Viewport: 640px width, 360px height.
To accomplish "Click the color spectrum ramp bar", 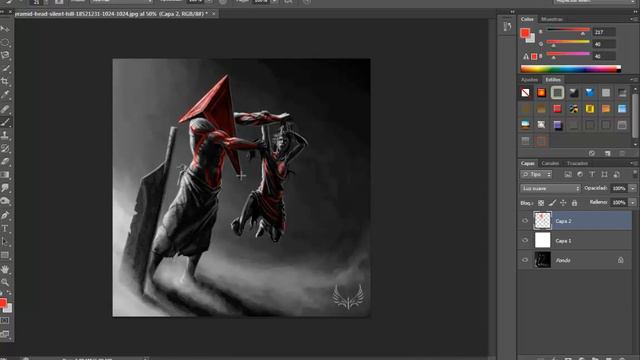I will click(x=570, y=69).
